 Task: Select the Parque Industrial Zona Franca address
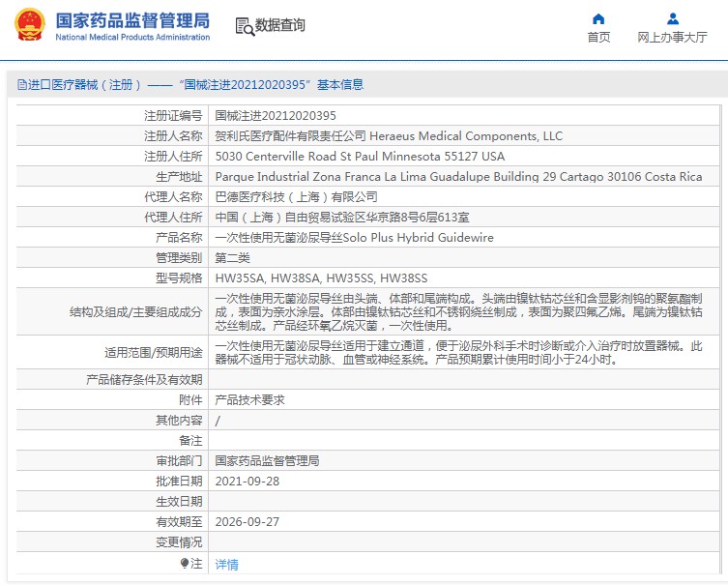point(458,176)
